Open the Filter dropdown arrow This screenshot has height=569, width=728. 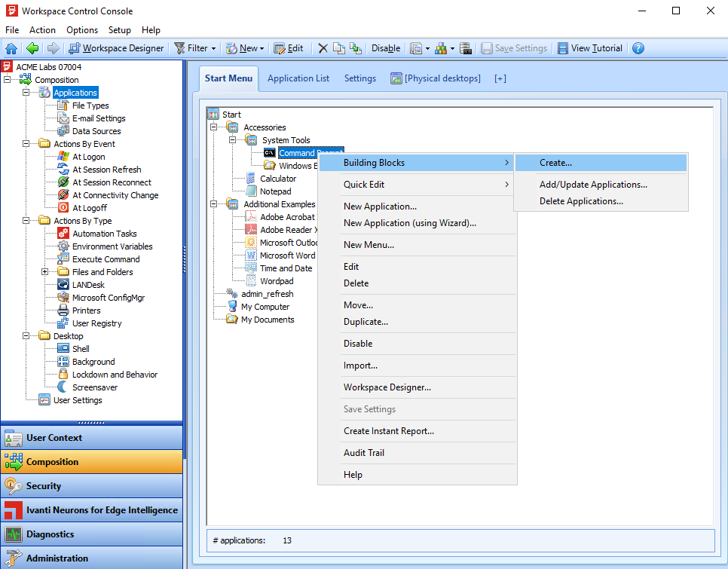click(x=213, y=48)
